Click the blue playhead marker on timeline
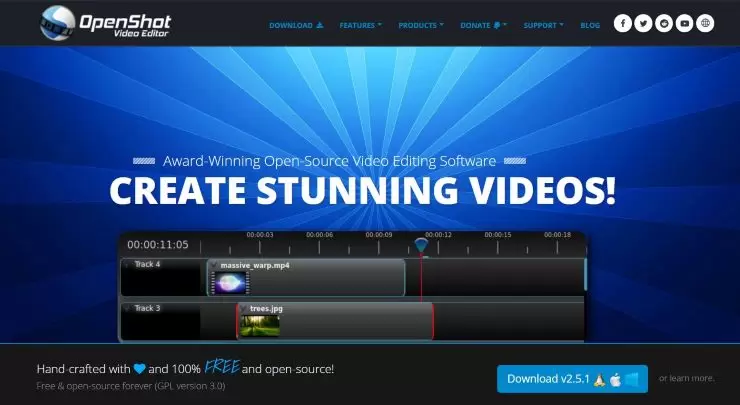Image resolution: width=740 pixels, height=405 pixels. tap(421, 245)
